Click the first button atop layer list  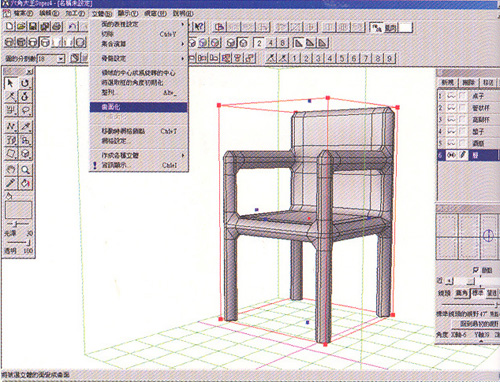pos(447,82)
